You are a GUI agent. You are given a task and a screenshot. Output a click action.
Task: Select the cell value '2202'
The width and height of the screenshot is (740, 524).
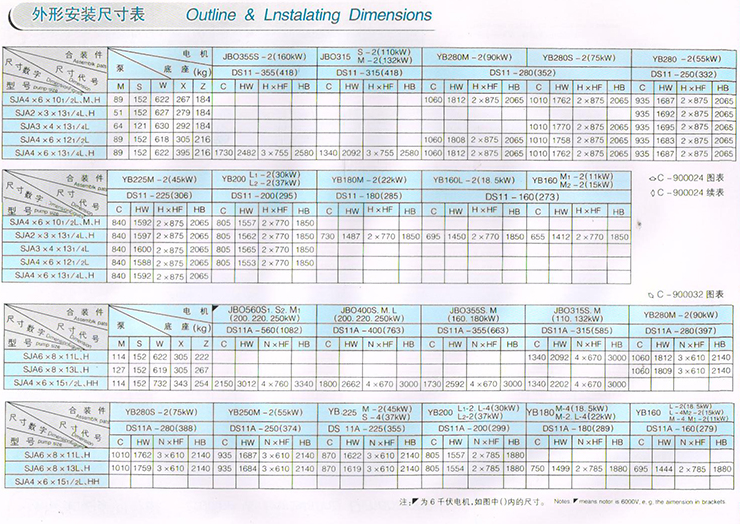point(559,384)
